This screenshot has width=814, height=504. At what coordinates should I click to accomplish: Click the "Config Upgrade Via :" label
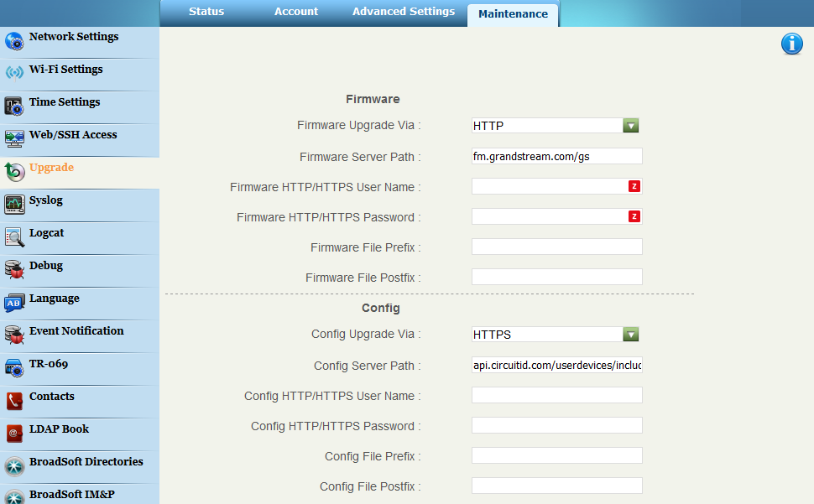(366, 334)
